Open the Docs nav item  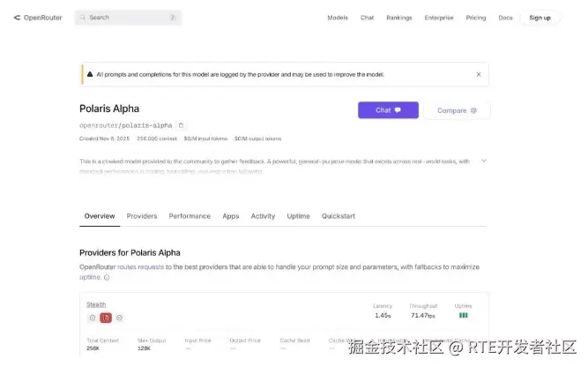(x=505, y=18)
